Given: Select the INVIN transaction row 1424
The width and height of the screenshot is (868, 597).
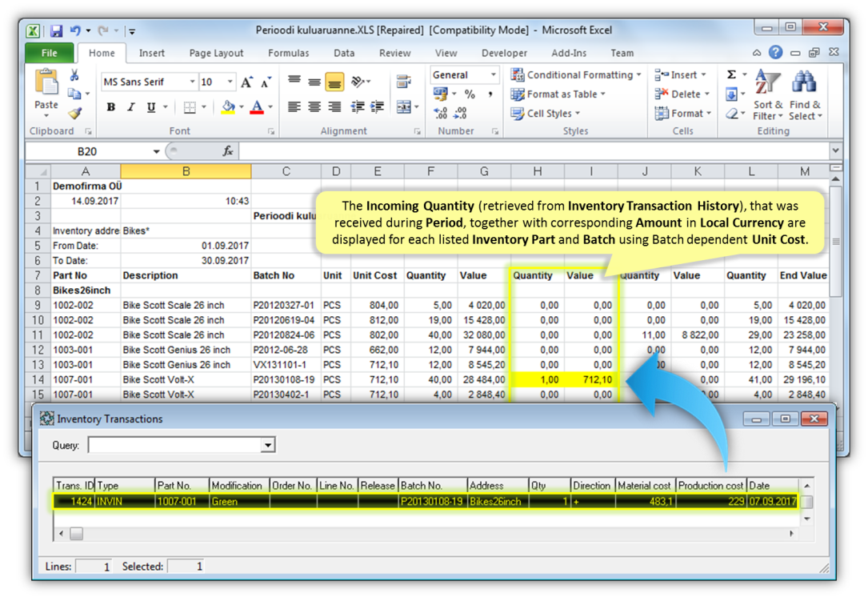Looking at the screenshot, I should (x=425, y=501).
